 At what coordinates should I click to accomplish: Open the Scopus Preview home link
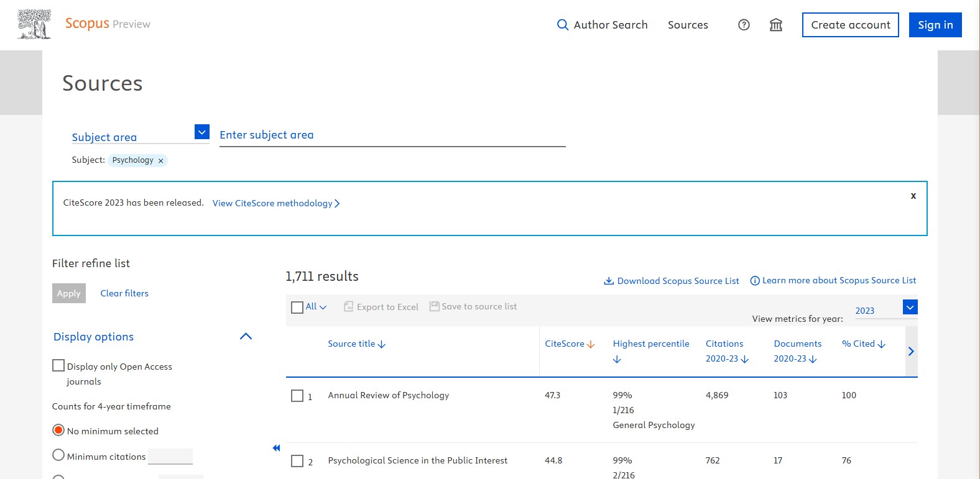(x=108, y=24)
